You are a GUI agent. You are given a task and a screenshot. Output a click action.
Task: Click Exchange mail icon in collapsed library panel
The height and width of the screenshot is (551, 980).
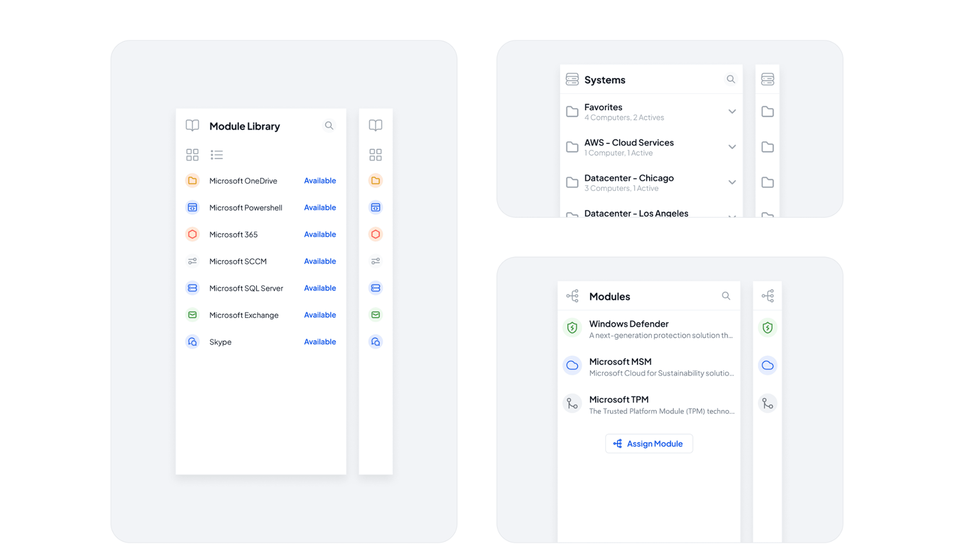click(x=375, y=315)
